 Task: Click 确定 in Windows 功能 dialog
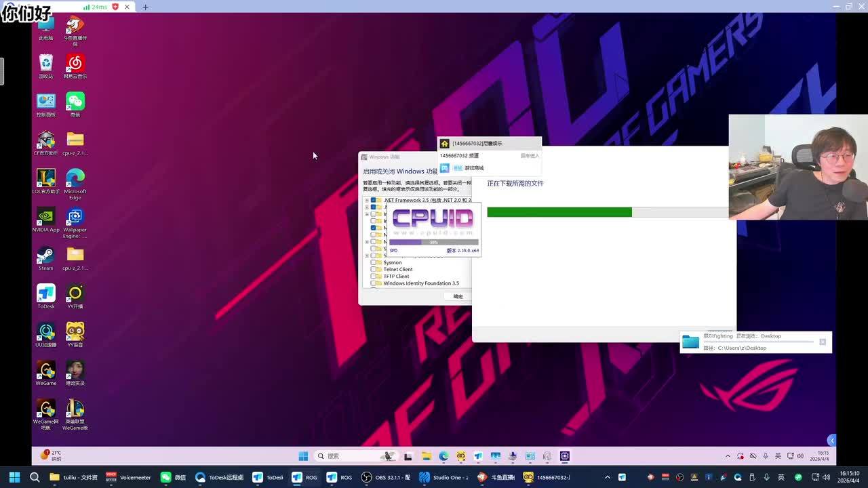458,296
